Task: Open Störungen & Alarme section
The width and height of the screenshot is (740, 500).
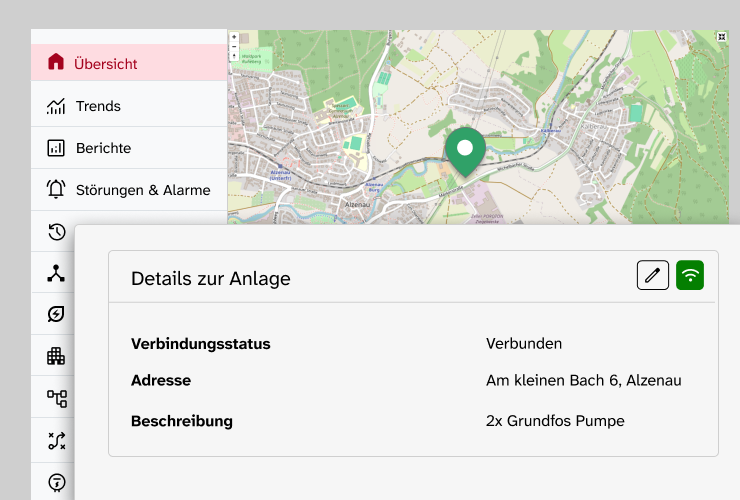Action: [129, 190]
